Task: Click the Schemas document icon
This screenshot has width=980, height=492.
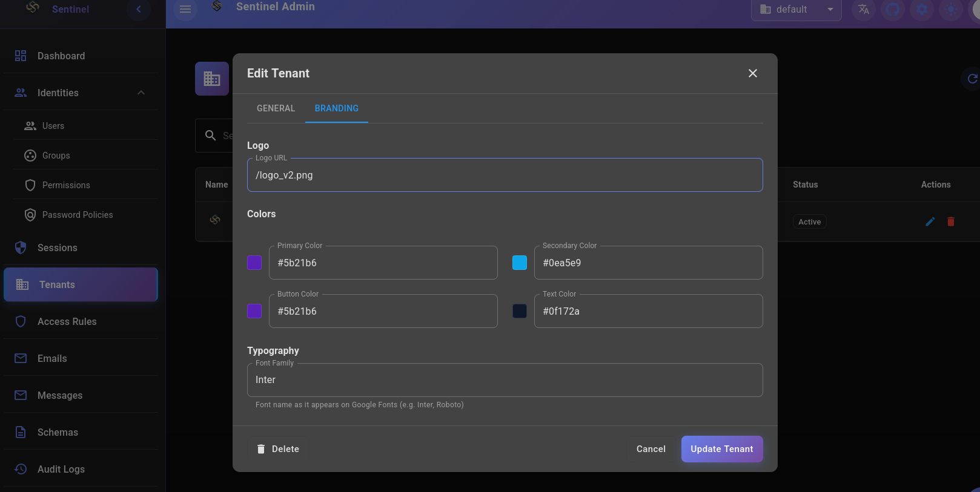Action: (21, 432)
